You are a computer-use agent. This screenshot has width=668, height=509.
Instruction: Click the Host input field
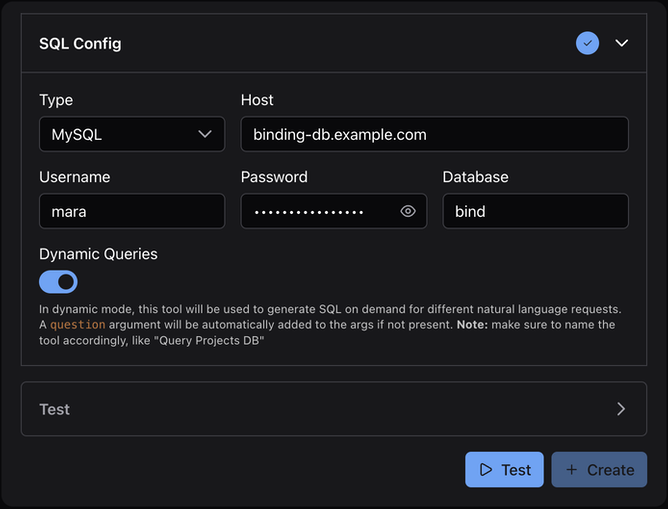[x=434, y=134]
